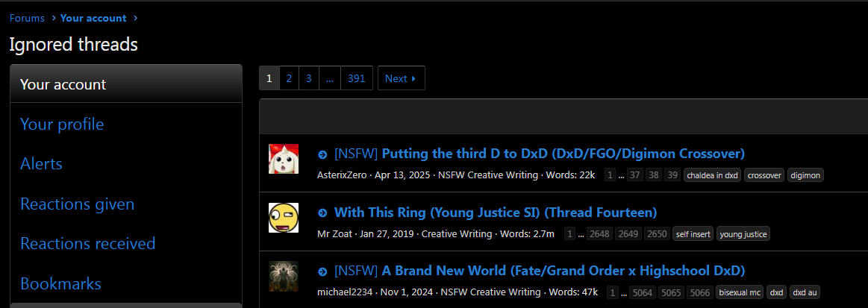Click unread arrow icon beside Putting the third D
The image size is (868, 308).
pos(322,154)
